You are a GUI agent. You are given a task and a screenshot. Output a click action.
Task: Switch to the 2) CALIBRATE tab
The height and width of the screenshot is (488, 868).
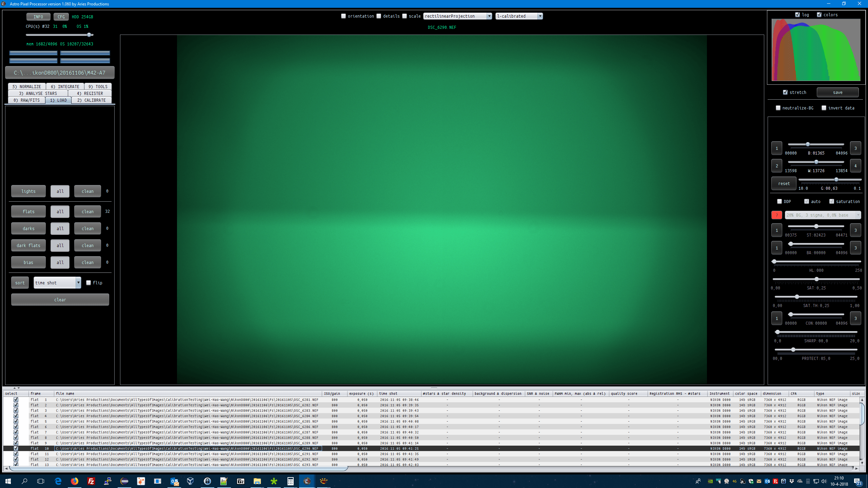(92, 100)
